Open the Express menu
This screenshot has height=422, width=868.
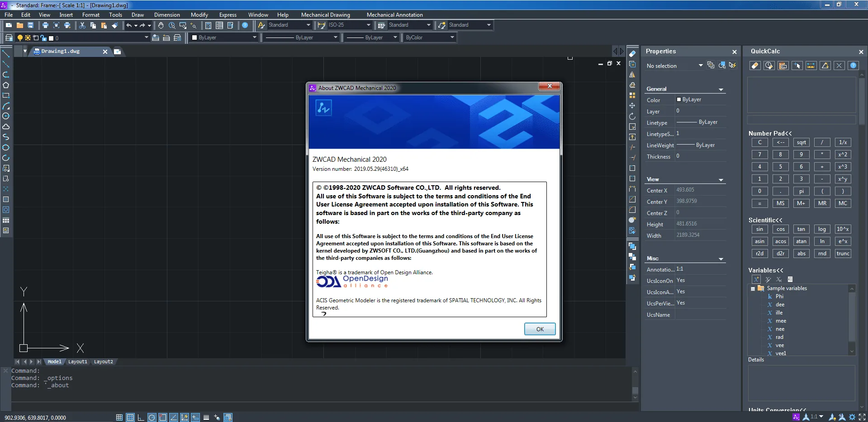[x=228, y=15]
